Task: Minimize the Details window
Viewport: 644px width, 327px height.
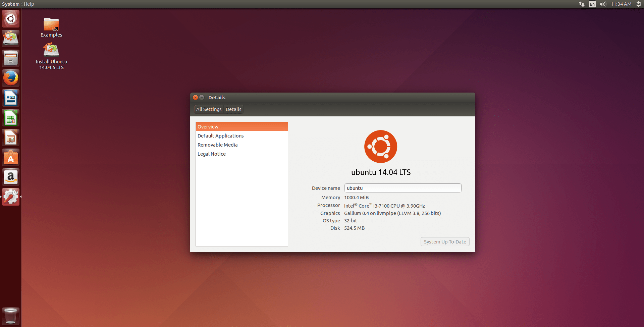Action: click(x=202, y=98)
